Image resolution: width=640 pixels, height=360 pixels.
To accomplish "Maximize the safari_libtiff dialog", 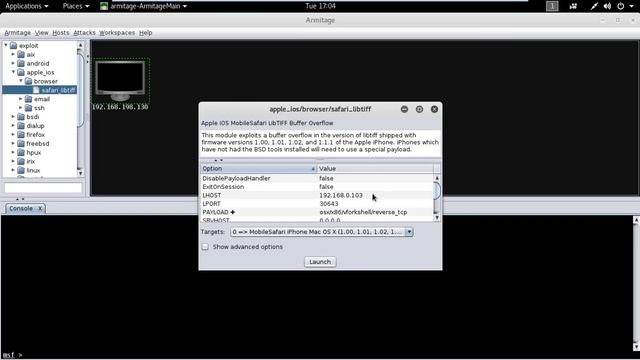I will (419, 109).
